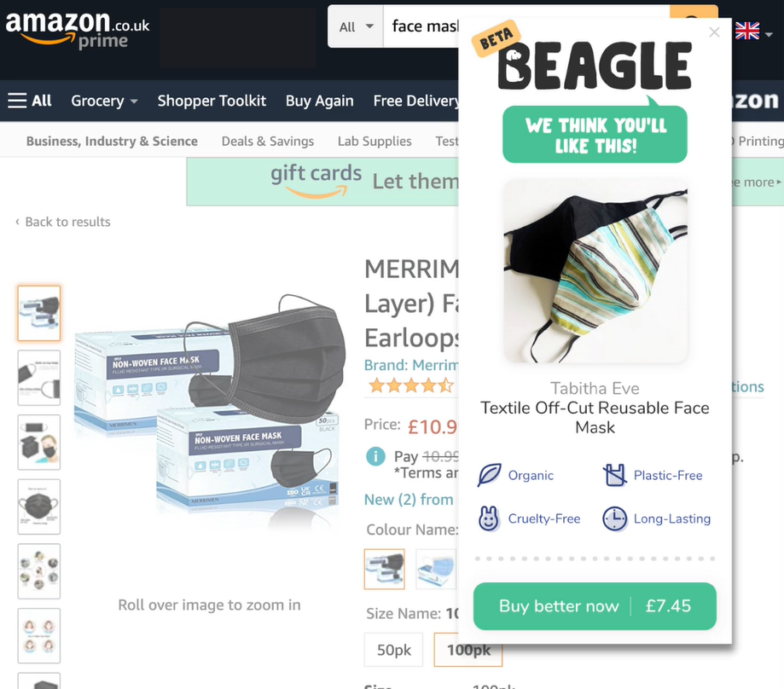Go to Deals & Savings tab
784x689 pixels.
point(268,142)
